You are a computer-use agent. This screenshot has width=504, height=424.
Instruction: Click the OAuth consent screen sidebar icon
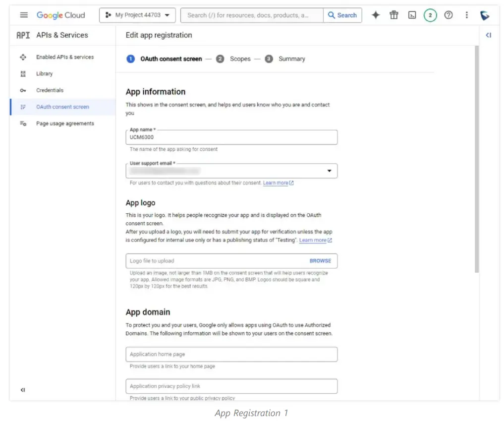click(23, 107)
